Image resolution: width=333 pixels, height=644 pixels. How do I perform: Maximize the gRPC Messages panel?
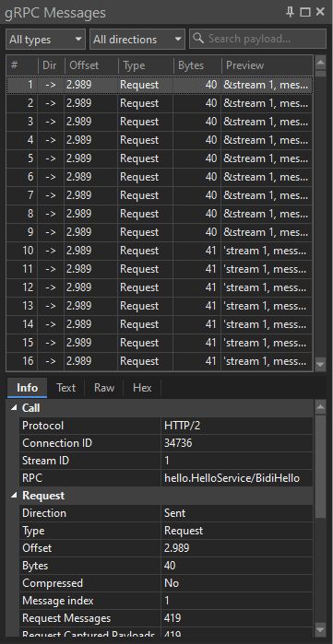tap(305, 12)
